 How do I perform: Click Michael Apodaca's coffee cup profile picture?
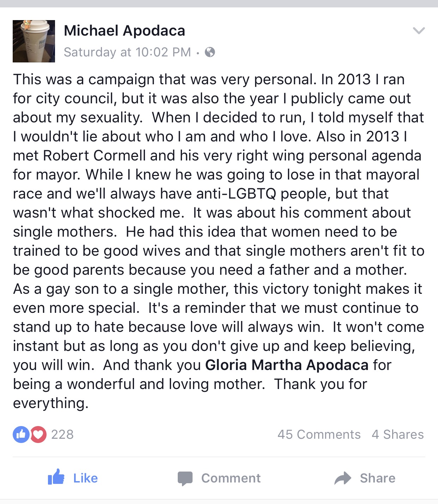coord(34,41)
